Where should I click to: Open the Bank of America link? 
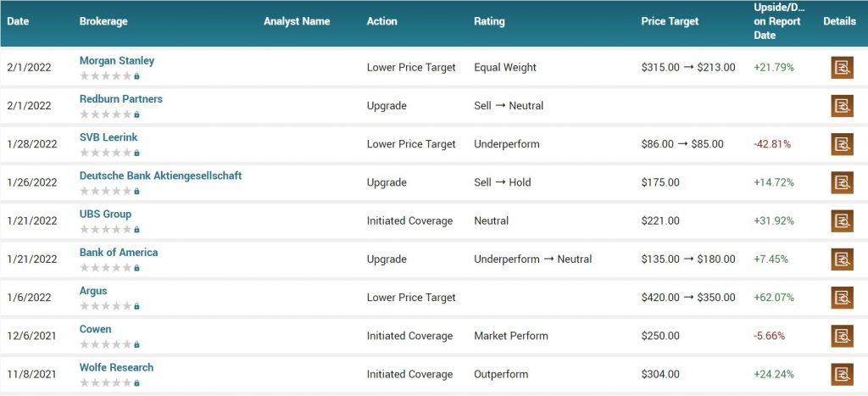click(119, 252)
